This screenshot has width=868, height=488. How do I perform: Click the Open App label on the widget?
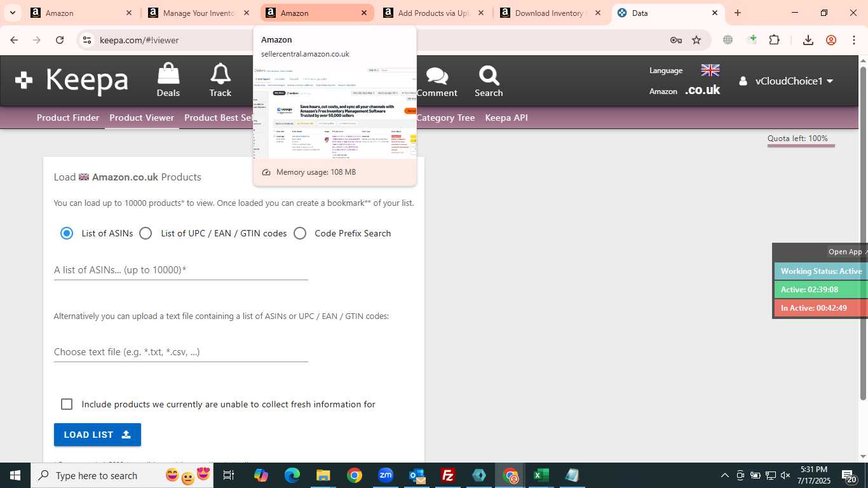846,252
